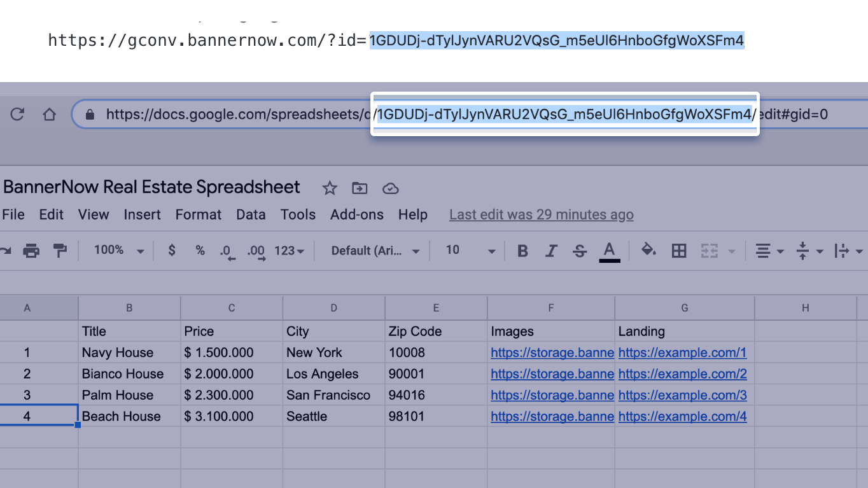Click the BannerNow Real Estate Spreadsheet title

(151, 187)
